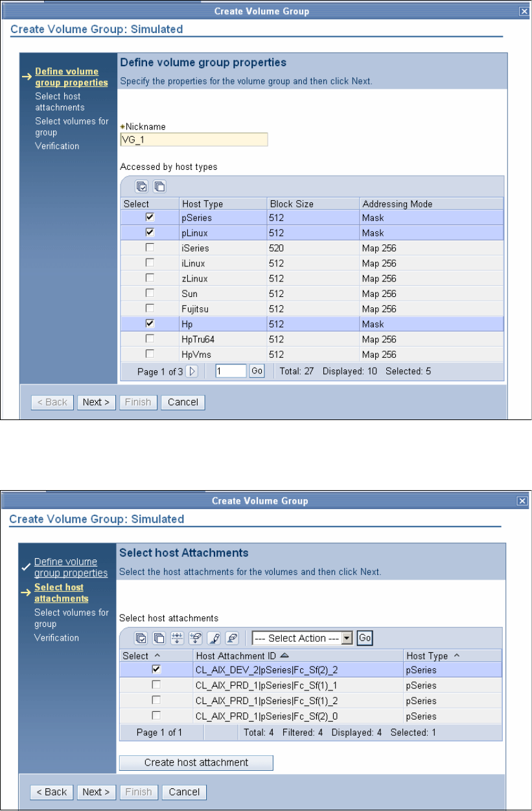Clear all filters in host attachments table
Viewport: 532px width, 811px height.
tap(195, 638)
